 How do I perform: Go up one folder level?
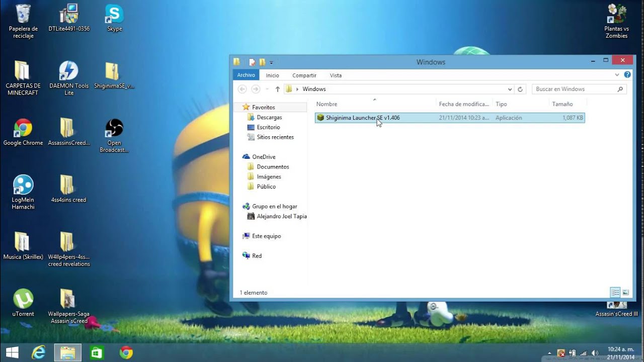coord(277,89)
